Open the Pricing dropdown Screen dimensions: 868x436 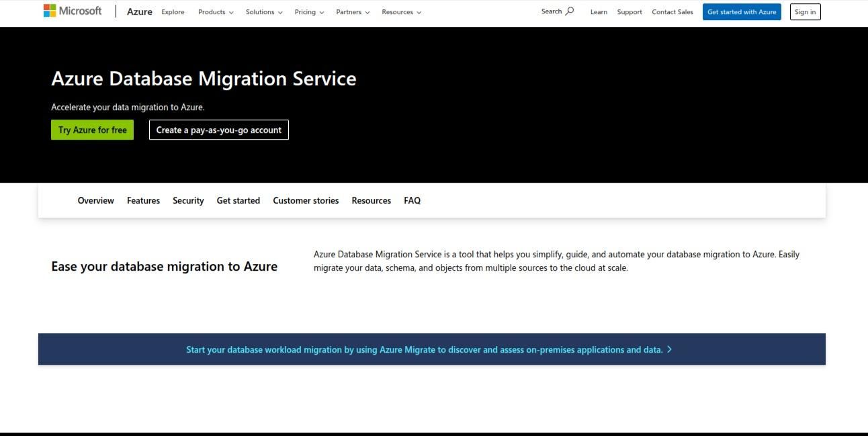click(x=309, y=12)
